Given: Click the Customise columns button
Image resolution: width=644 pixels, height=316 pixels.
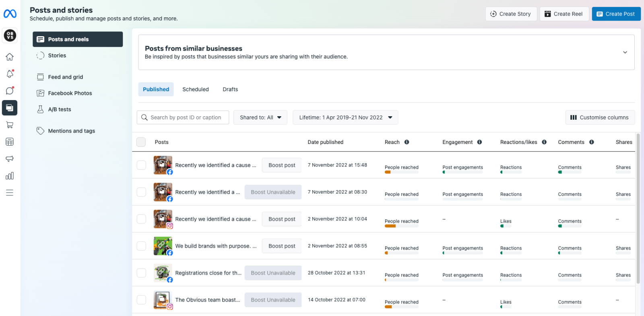Looking at the screenshot, I should tap(600, 117).
